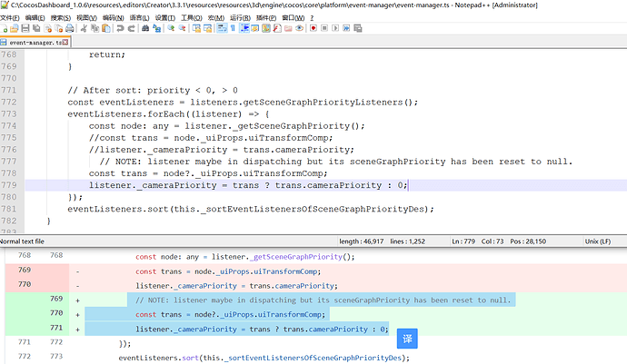Open the 工具(O) menu
Image resolution: width=627 pixels, height=364 pixels.
[x=192, y=17]
